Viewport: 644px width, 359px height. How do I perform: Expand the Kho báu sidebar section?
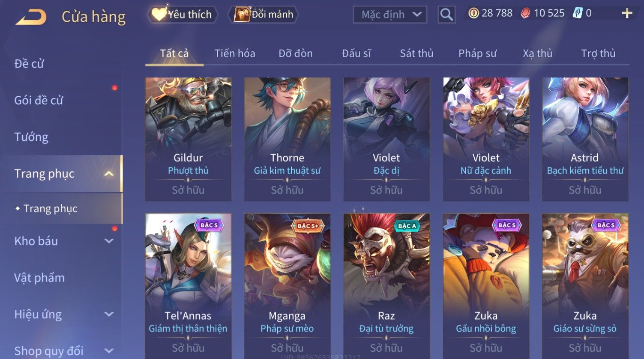pos(109,241)
